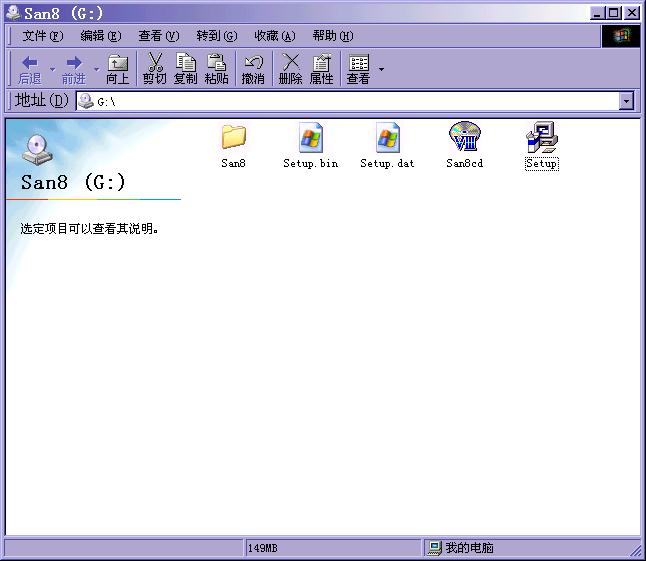
Task: Click the Paste (粘贴) toolbar icon
Action: tap(216, 69)
